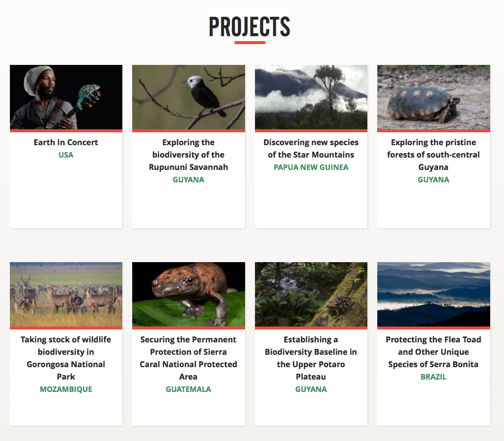Open the antelope herd Gorongosa image

tap(66, 294)
